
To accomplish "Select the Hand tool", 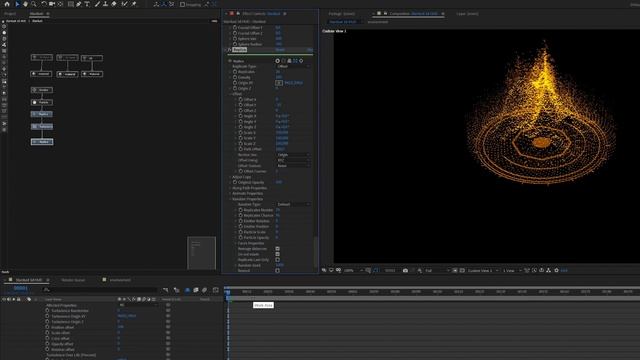I will [25, 4].
